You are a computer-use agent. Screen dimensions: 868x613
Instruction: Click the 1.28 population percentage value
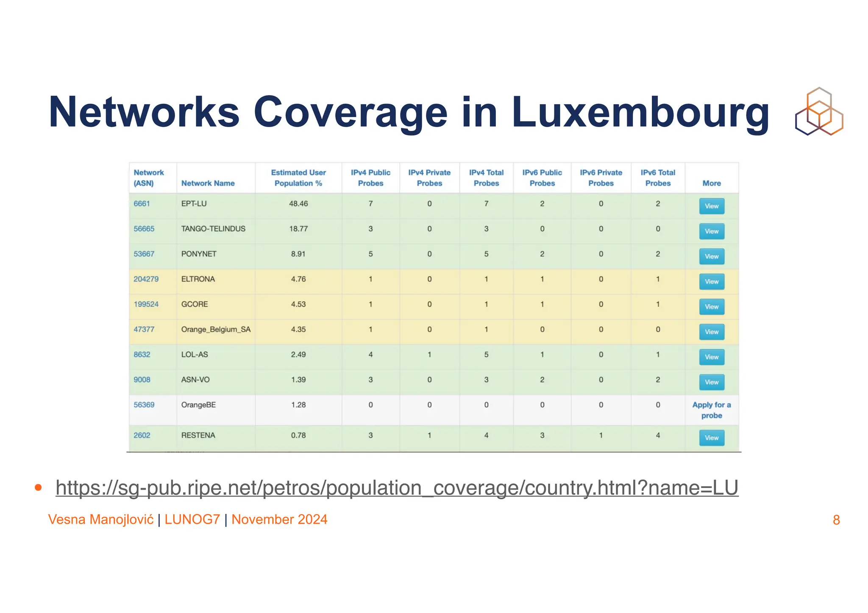coord(298,405)
